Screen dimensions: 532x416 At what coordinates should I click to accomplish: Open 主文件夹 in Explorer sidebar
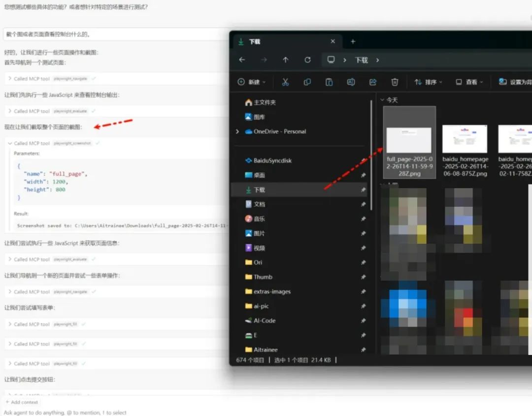coord(260,102)
